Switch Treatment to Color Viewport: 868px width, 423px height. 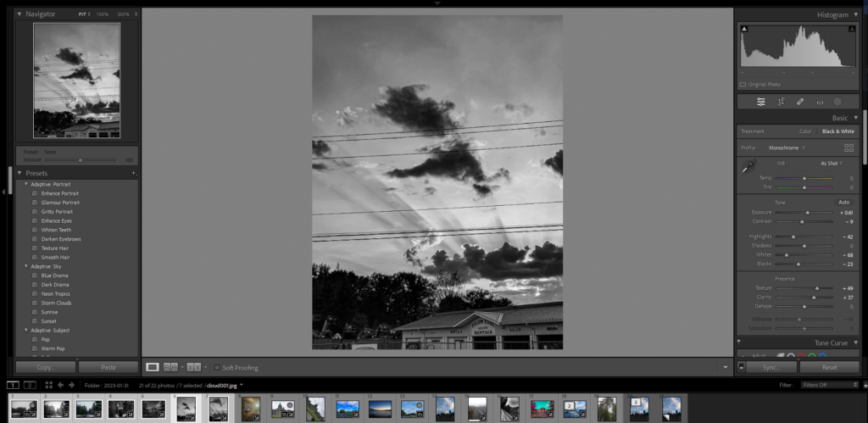coord(804,131)
